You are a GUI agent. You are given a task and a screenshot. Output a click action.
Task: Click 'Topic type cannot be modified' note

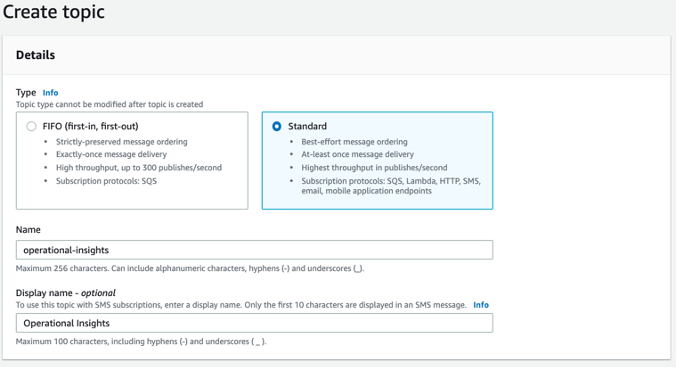[x=109, y=105]
